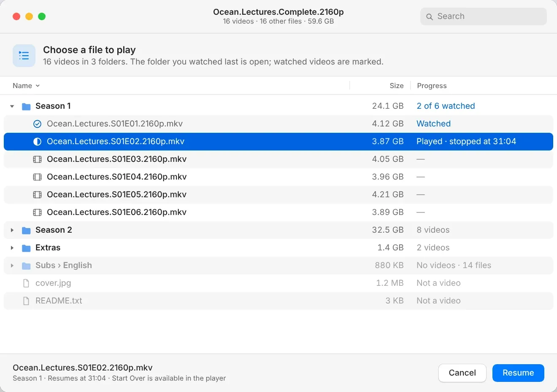Viewport: 557px width, 392px height.
Task: Click the watched checkmark icon for S01E01
Action: click(x=37, y=124)
